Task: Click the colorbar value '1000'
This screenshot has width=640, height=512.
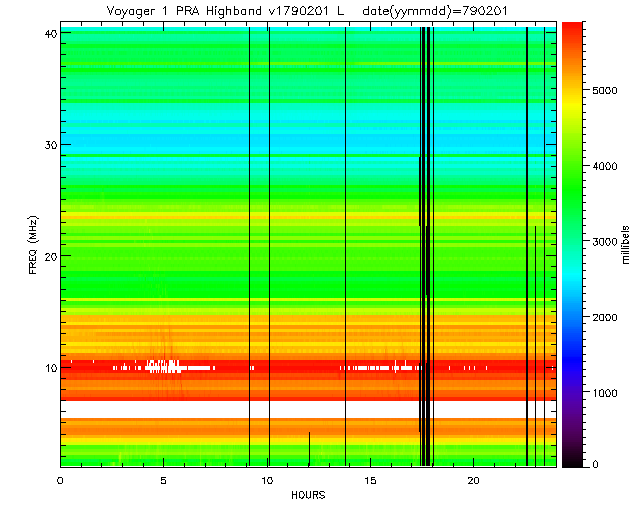Action: pos(604,393)
